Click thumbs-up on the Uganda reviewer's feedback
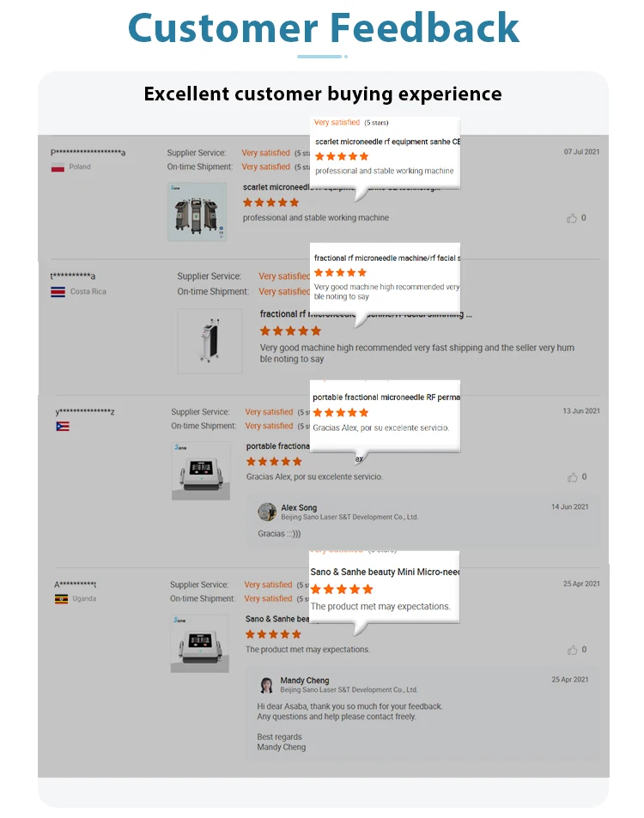 [x=572, y=650]
